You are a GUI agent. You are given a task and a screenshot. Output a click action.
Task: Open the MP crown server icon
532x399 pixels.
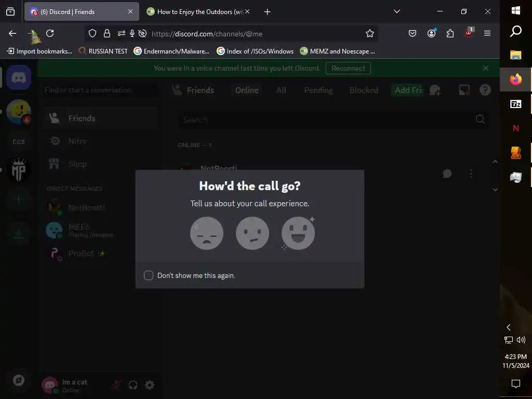coord(19,170)
